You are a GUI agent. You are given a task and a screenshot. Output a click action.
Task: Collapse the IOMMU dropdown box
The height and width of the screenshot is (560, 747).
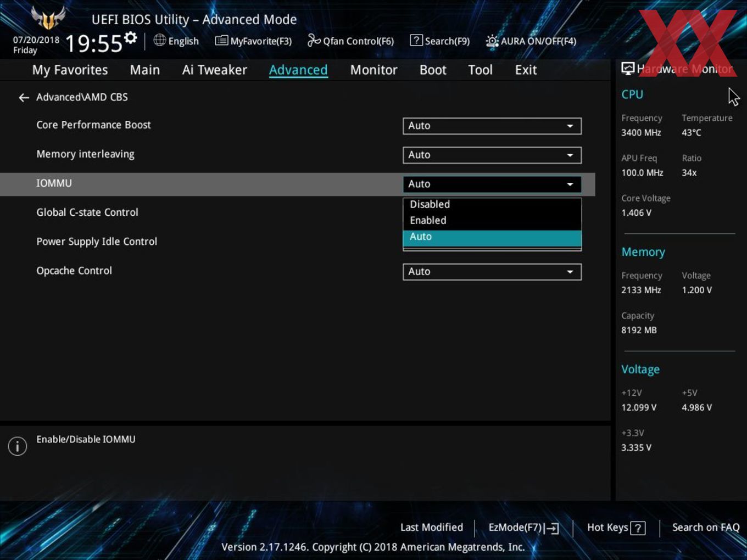pyautogui.click(x=492, y=184)
